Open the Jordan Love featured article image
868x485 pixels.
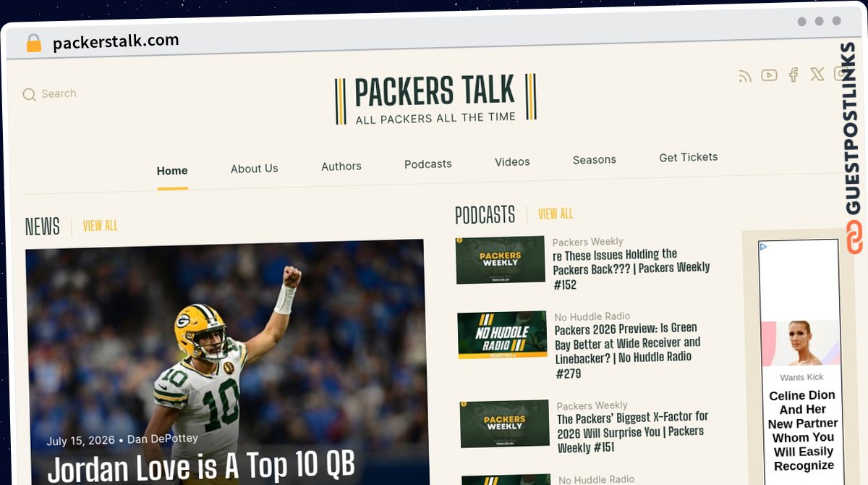click(226, 362)
